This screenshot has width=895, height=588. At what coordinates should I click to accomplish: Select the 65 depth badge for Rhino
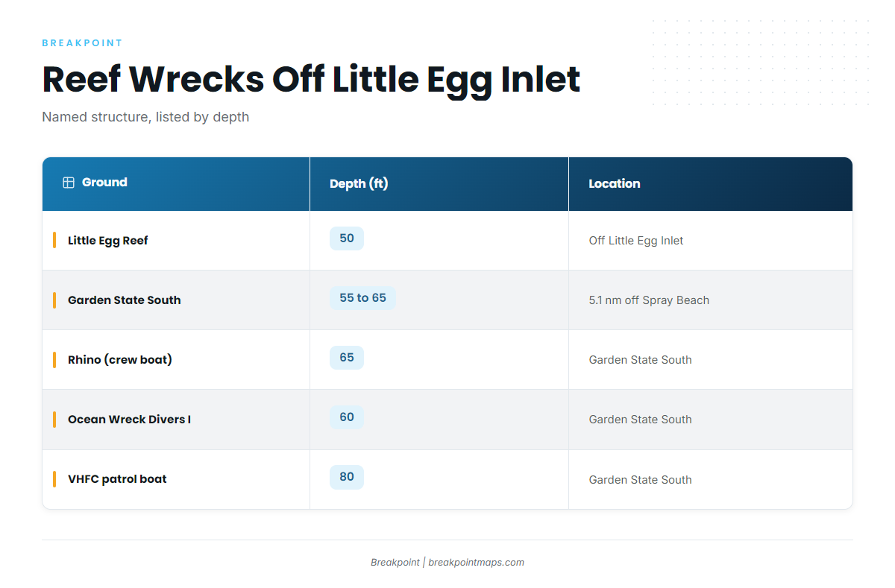point(347,358)
